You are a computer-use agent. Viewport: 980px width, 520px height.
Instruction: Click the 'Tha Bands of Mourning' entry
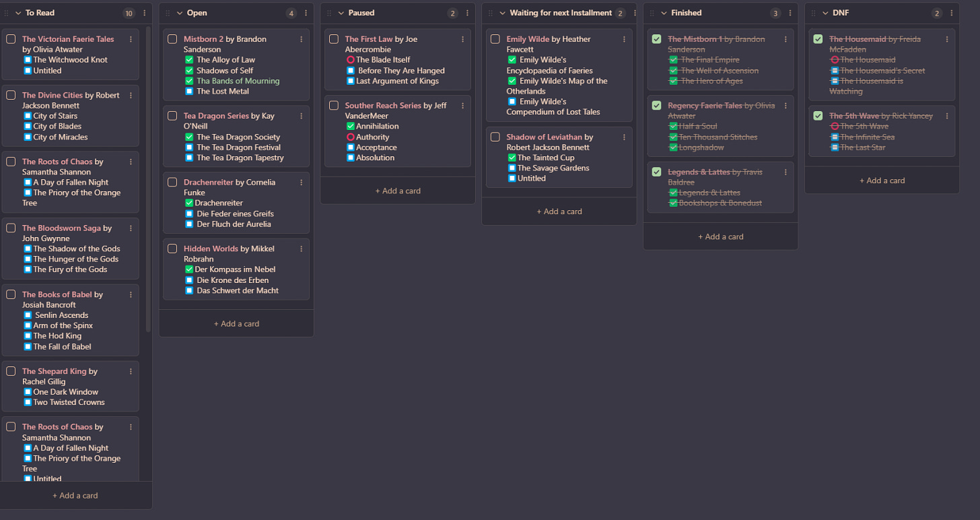(238, 81)
